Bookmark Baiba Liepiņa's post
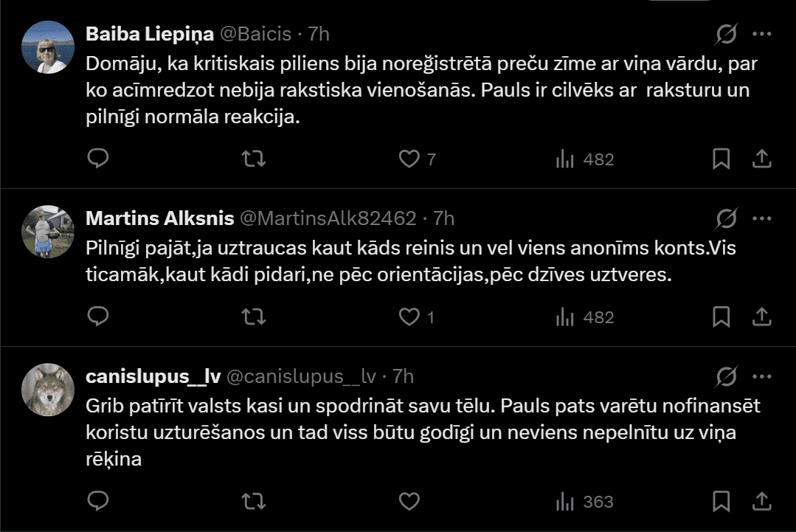The width and height of the screenshot is (796, 532). point(721,159)
